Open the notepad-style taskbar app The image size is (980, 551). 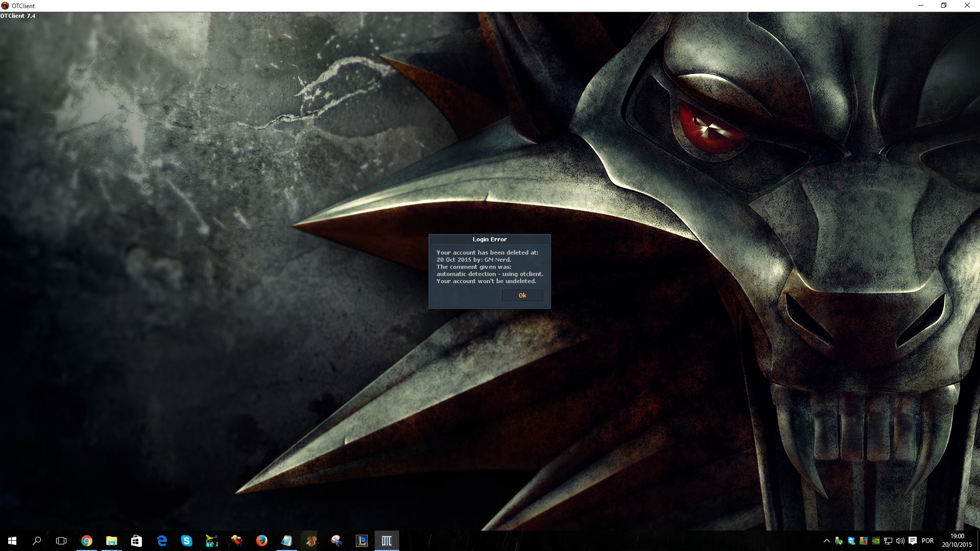tap(286, 541)
